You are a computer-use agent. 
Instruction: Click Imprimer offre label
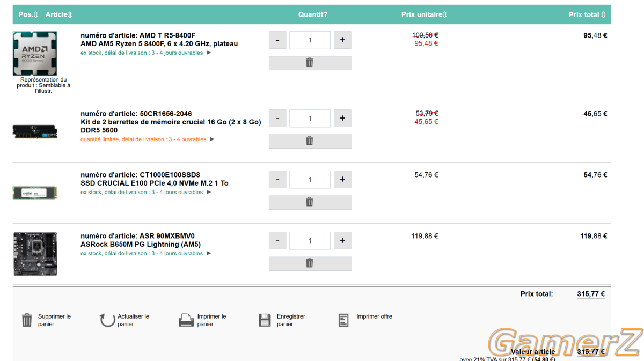pos(374,316)
